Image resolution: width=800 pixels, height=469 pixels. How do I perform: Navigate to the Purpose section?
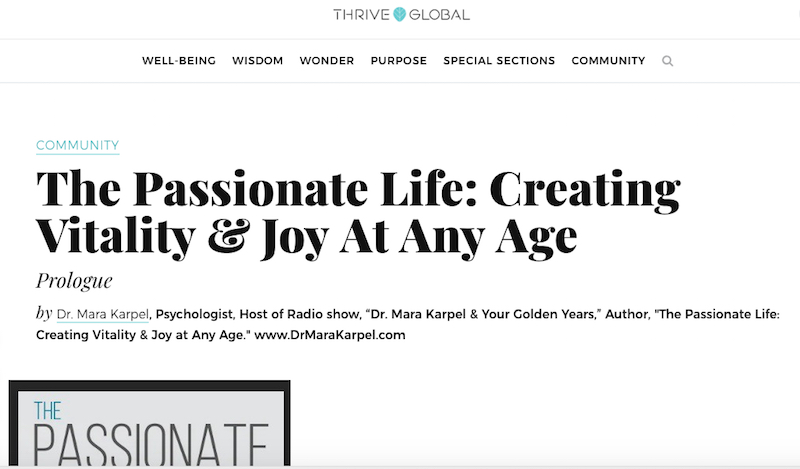398,61
